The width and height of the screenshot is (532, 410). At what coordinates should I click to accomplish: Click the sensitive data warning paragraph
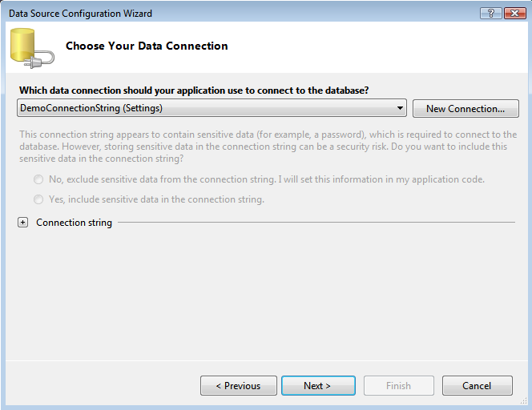coord(268,147)
